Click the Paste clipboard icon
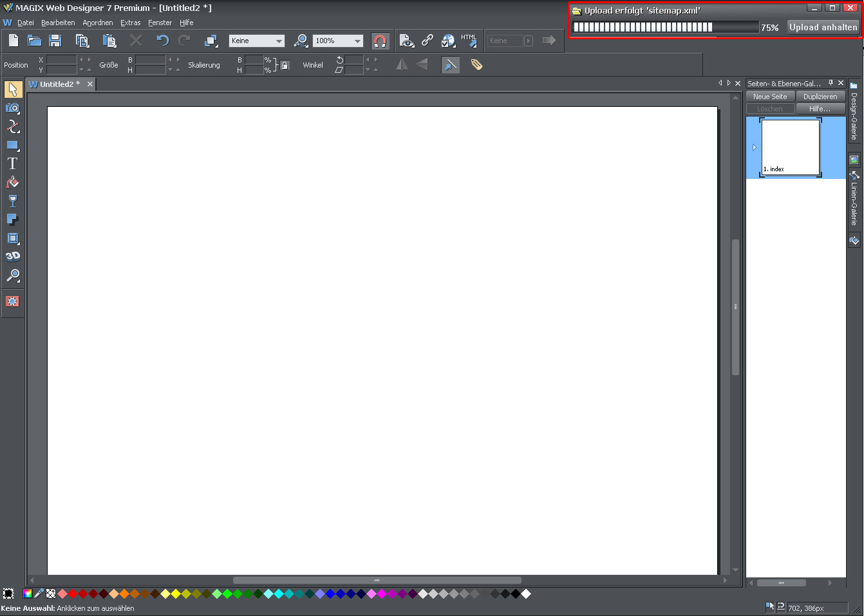 point(109,41)
